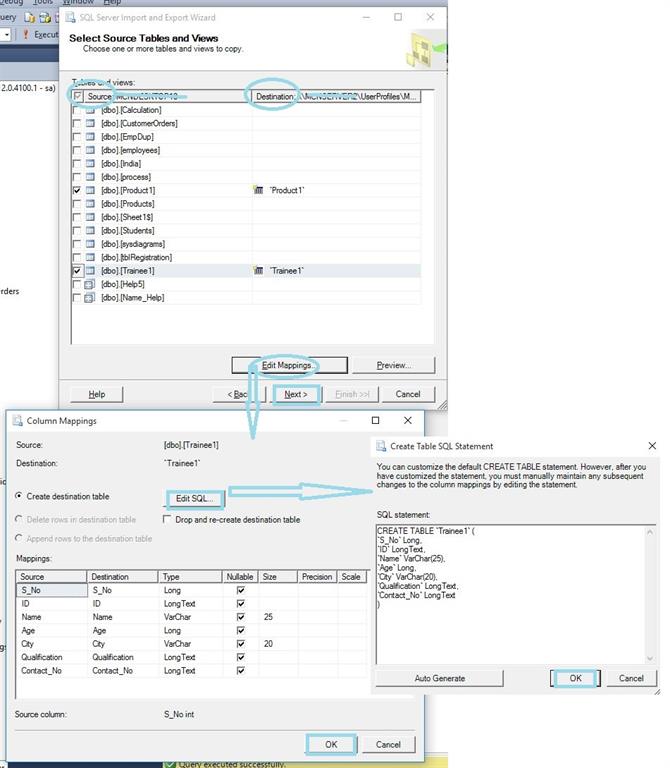The image size is (670, 768).
Task: Click the wizard Help button
Action: pos(96,394)
